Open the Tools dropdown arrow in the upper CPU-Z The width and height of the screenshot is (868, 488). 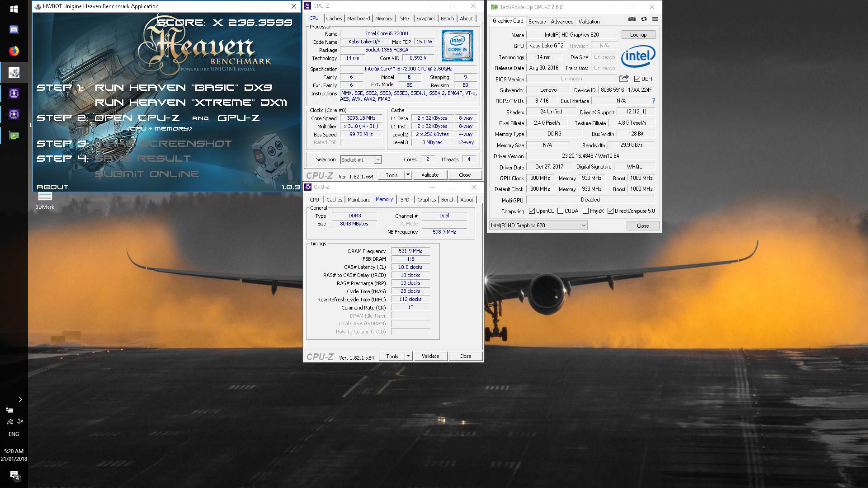(408, 175)
